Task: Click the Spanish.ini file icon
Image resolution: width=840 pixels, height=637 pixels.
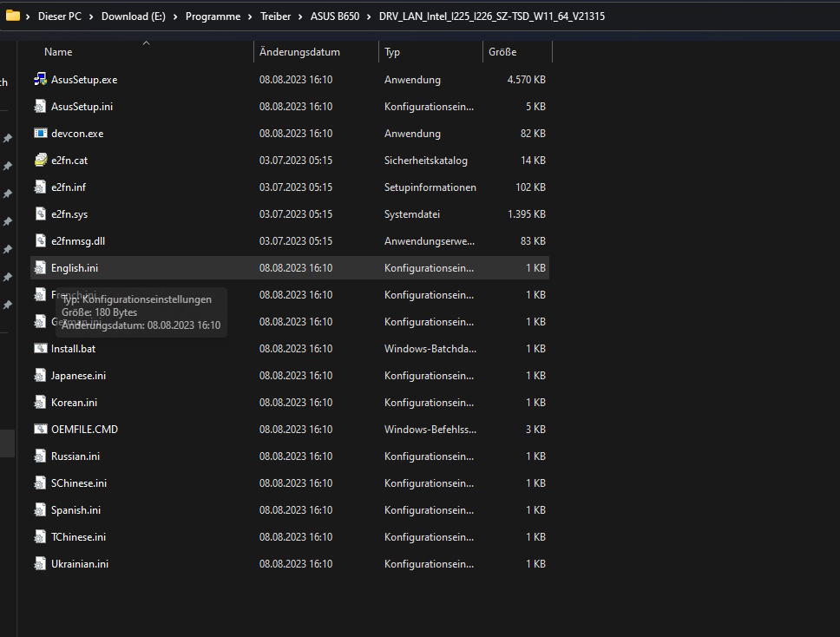Action: (40, 509)
